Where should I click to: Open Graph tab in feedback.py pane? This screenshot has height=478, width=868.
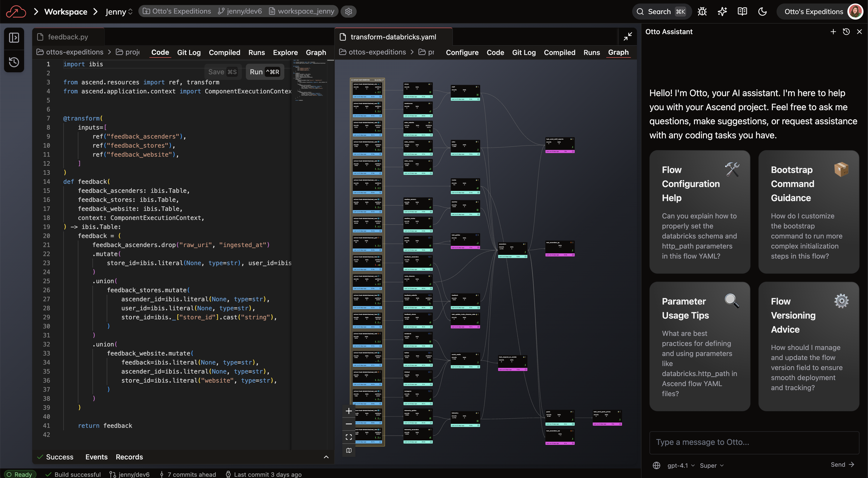click(316, 52)
